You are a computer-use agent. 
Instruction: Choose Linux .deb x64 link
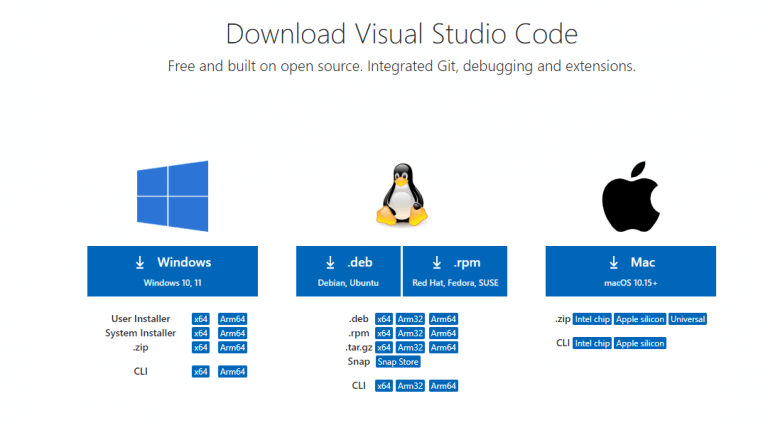(384, 319)
